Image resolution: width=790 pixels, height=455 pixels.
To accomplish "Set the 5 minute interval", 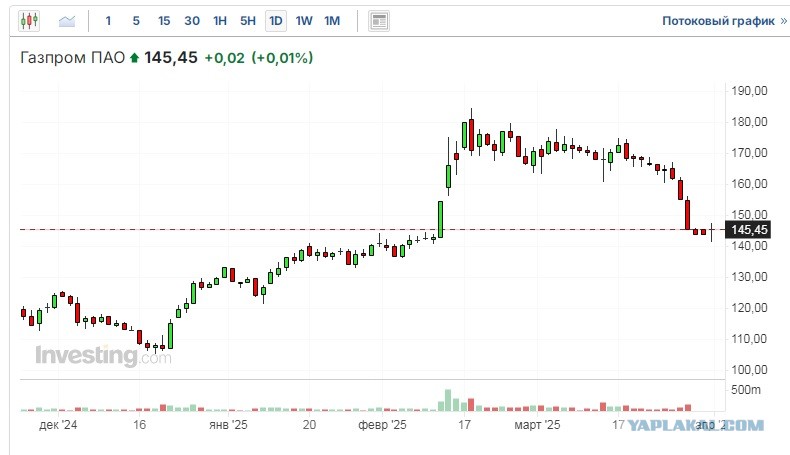I will pos(136,21).
